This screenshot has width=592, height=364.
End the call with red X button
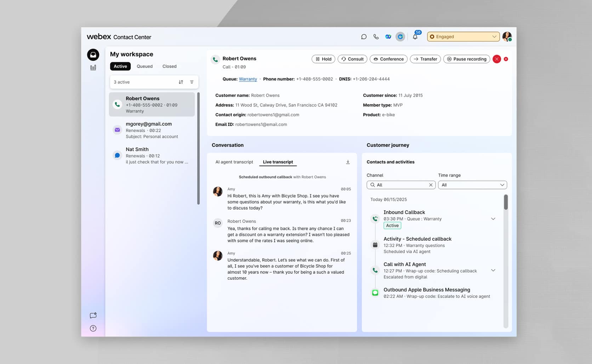496,59
